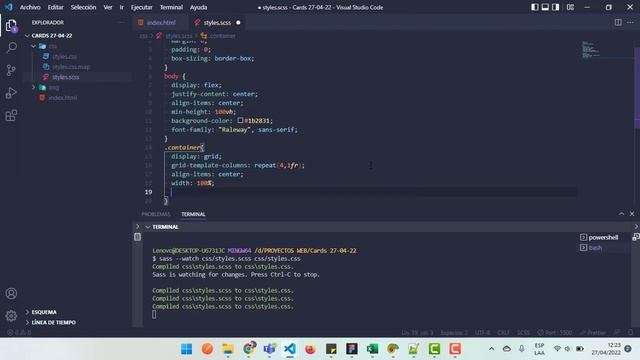Click the SCSS language mode indicator

coord(523,333)
